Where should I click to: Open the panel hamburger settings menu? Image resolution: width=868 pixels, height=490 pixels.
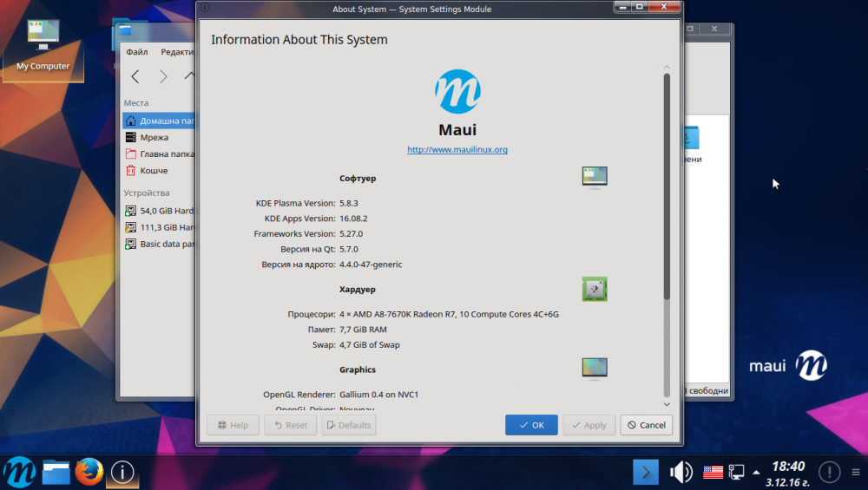tap(856, 473)
